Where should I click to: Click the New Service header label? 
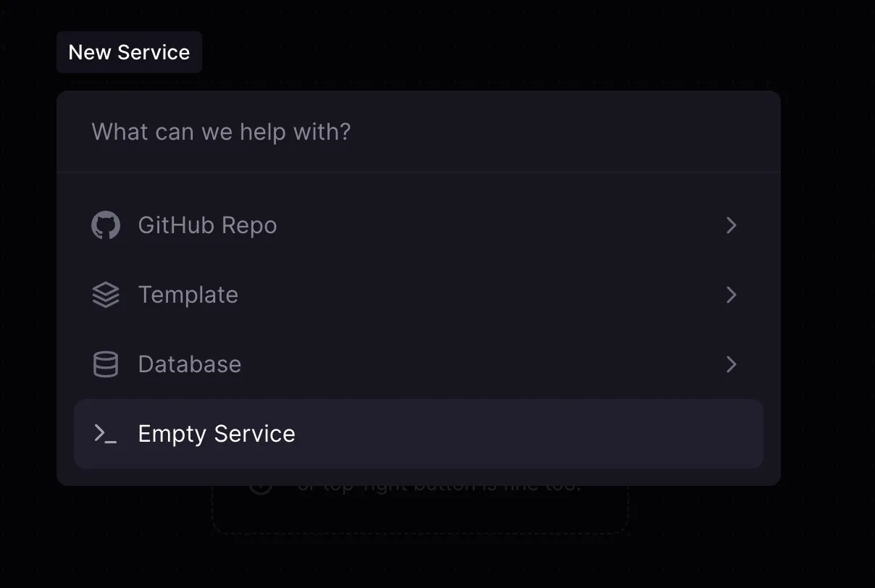pos(129,52)
